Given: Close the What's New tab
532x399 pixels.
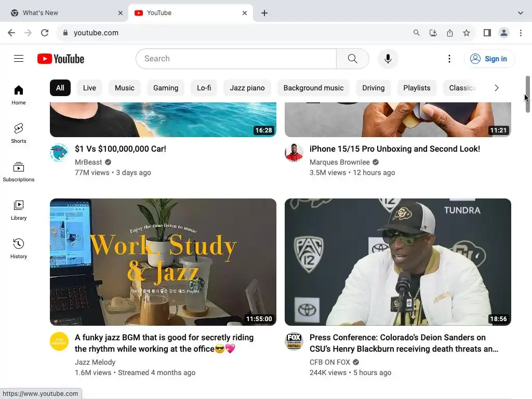Looking at the screenshot, I should (x=121, y=13).
